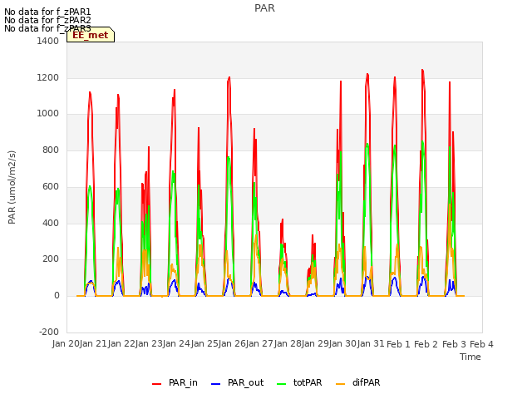Click the Jan 26 x-axis date label

[232, 344]
